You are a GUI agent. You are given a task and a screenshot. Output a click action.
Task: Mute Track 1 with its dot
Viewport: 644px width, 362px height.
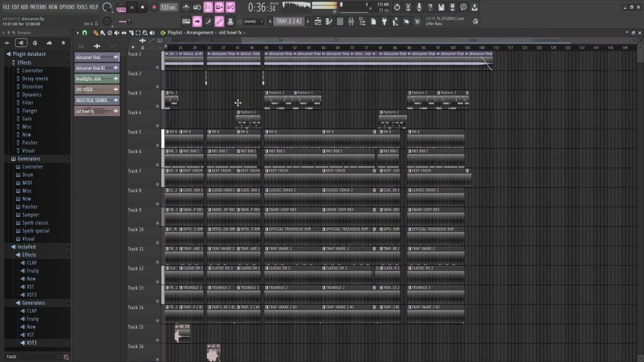[157, 67]
